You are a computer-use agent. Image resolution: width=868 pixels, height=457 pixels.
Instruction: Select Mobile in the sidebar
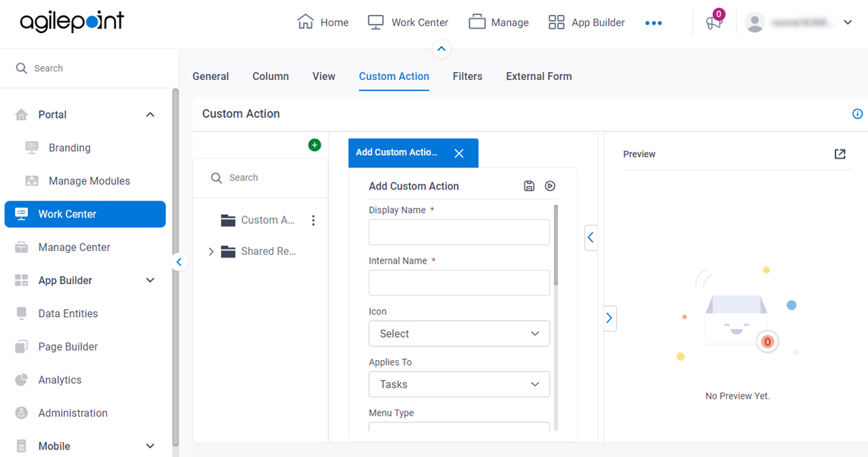click(x=54, y=447)
